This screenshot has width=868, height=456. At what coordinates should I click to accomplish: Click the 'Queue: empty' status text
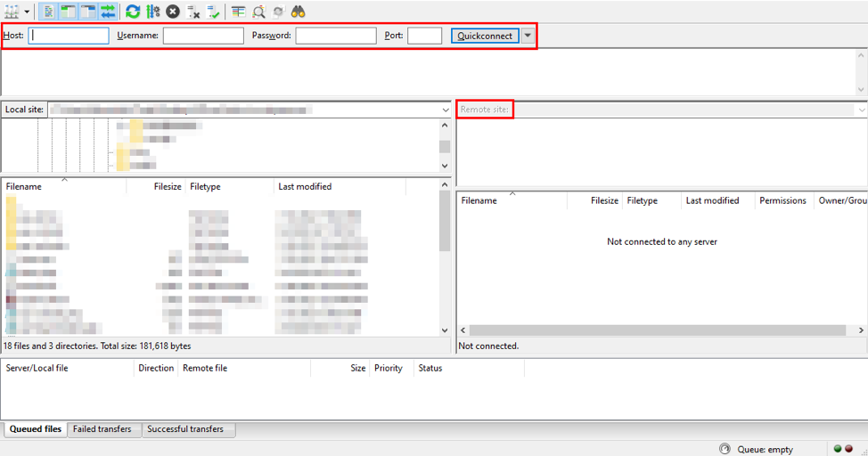765,450
